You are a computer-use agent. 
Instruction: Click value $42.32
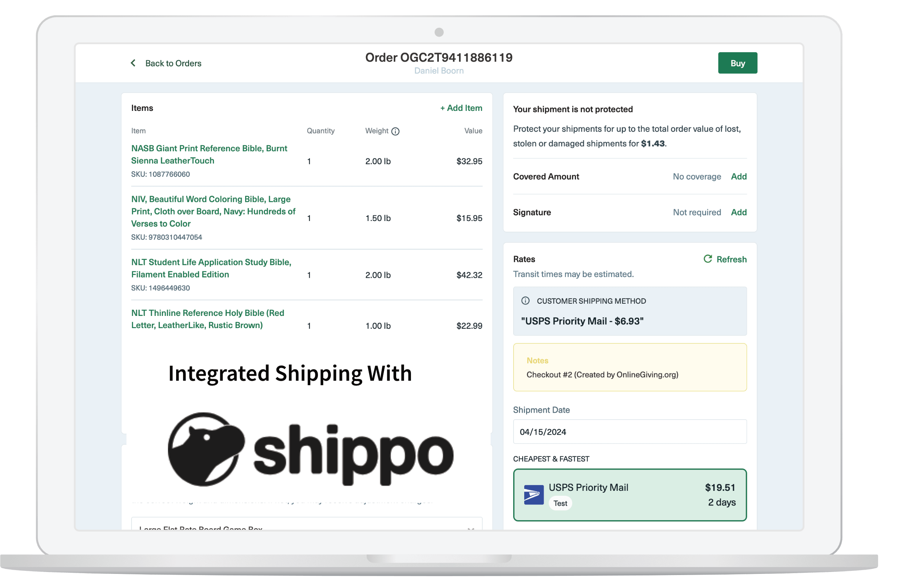[x=469, y=275]
